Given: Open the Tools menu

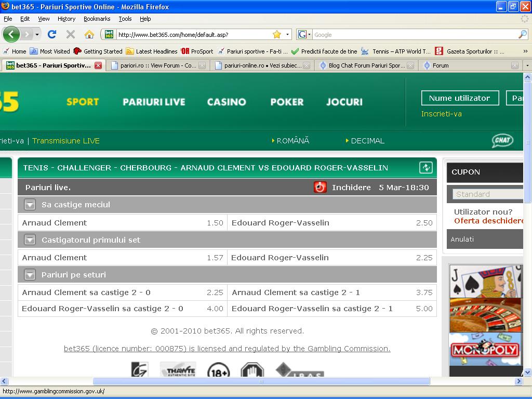Looking at the screenshot, I should [x=125, y=19].
